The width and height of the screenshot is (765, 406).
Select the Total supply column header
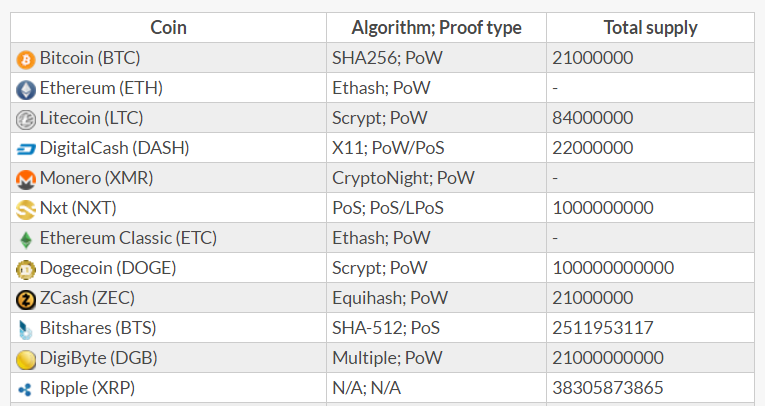click(650, 27)
